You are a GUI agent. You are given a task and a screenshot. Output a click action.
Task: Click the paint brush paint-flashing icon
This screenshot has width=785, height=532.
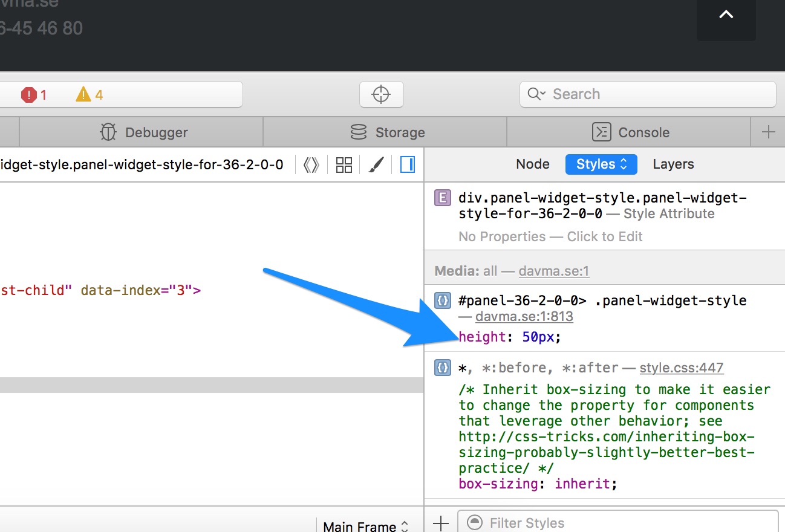pyautogui.click(x=376, y=164)
